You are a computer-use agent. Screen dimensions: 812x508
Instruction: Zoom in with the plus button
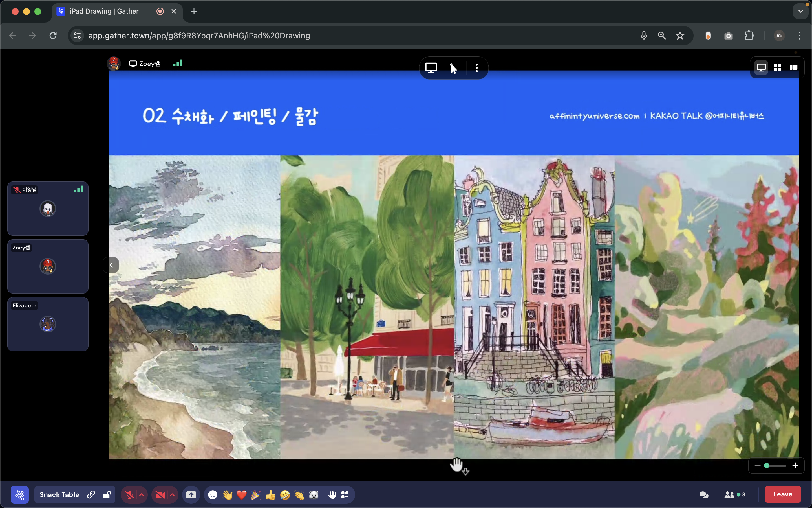pyautogui.click(x=795, y=465)
